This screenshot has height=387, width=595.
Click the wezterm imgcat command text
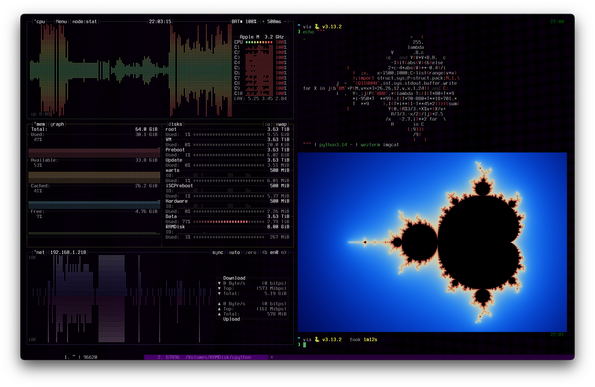point(379,145)
